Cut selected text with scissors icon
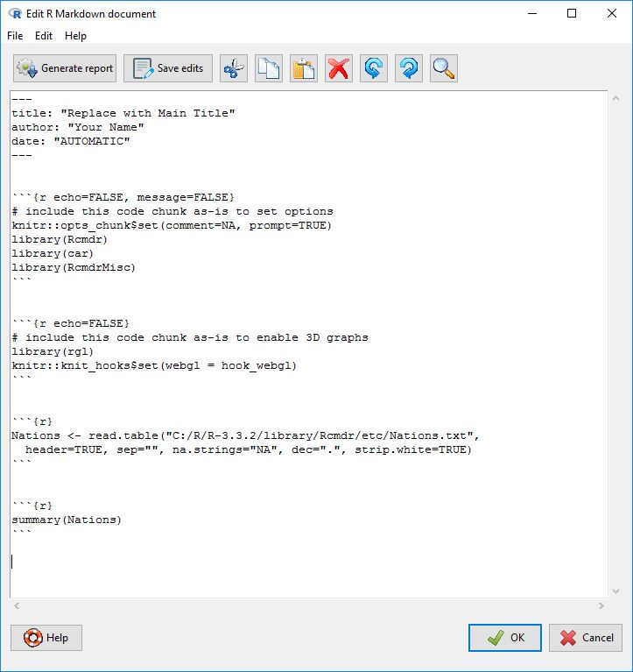This screenshot has height=672, width=633. pos(234,68)
